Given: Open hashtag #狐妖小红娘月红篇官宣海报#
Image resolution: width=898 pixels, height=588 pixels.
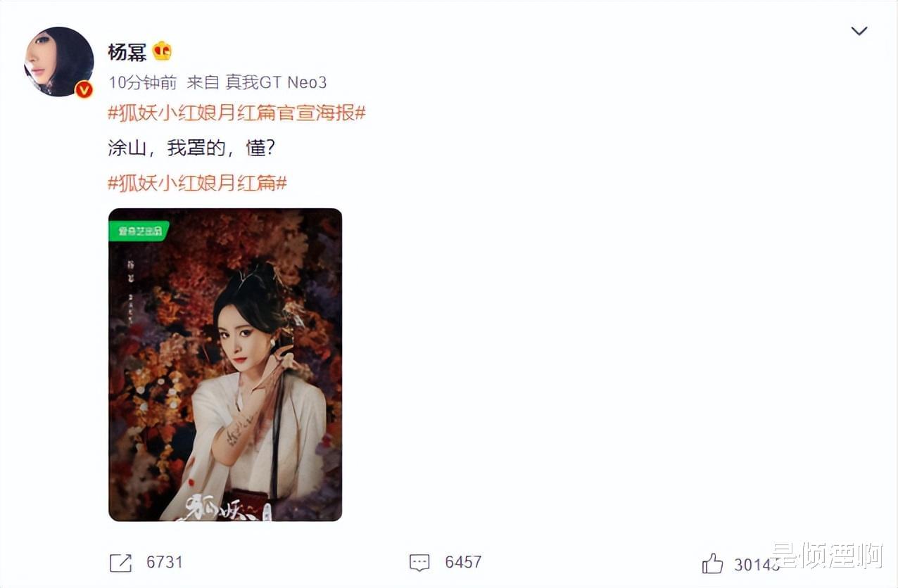Looking at the screenshot, I should (236, 113).
